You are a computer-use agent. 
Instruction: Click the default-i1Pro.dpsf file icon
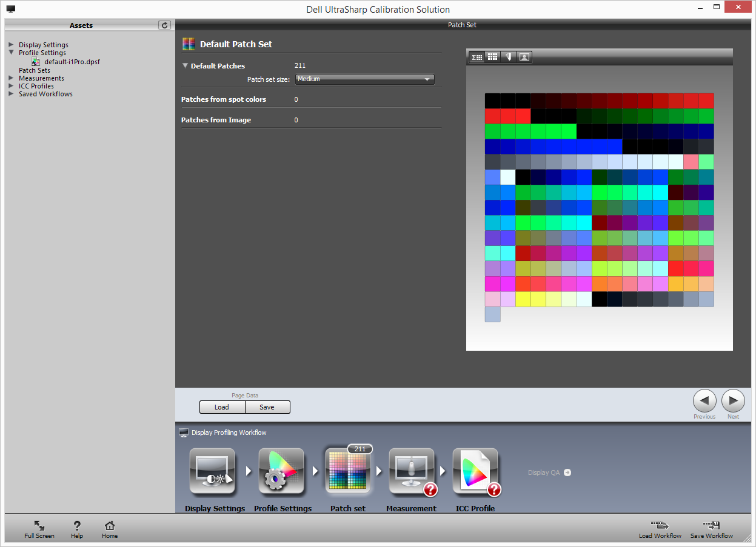(36, 62)
